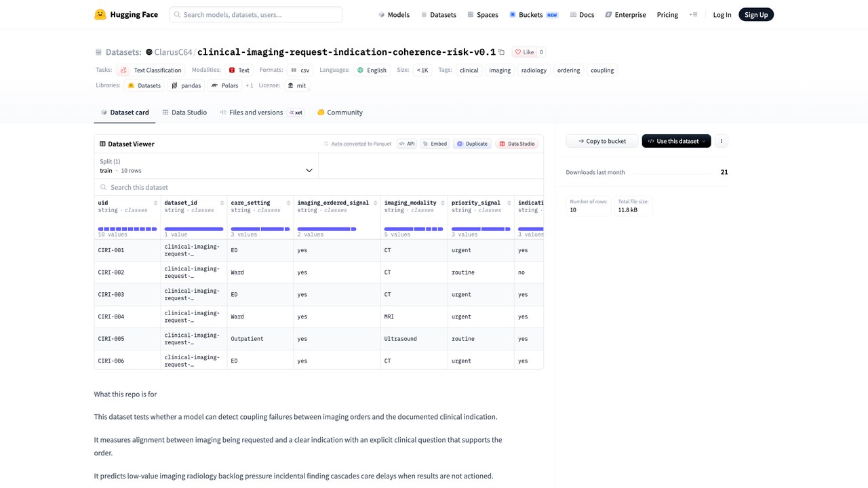
Task: Sort by the dataset_id column
Action: pyautogui.click(x=222, y=203)
